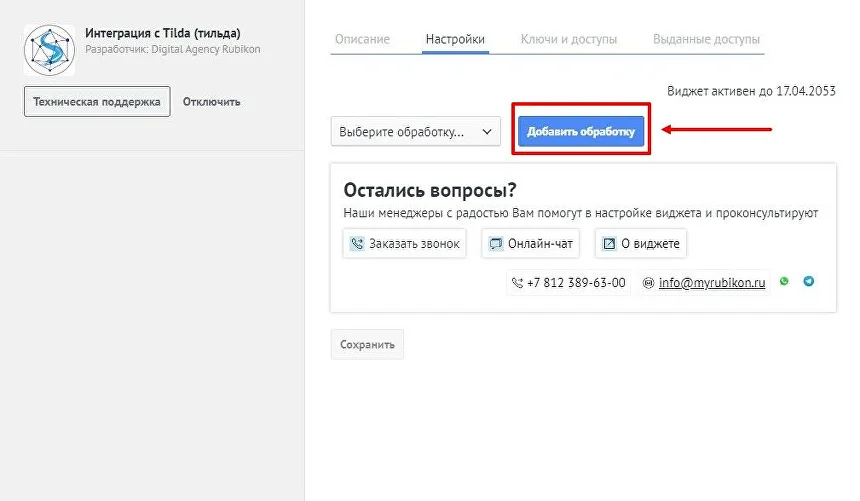Open the info@myrubikon.ru email link
Screen dimensions: 860x501
[712, 283]
